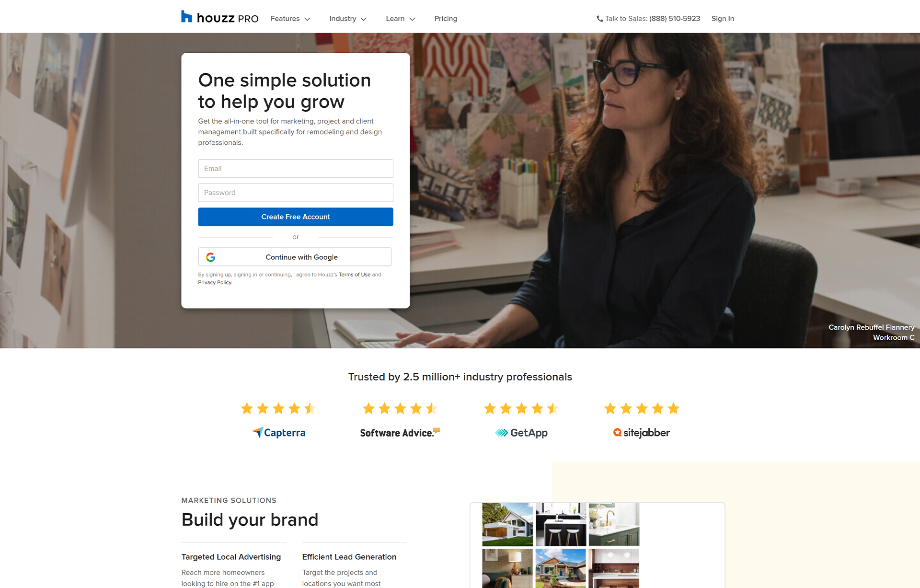This screenshot has height=588, width=920.
Task: Expand the Features dropdown
Action: pyautogui.click(x=290, y=18)
